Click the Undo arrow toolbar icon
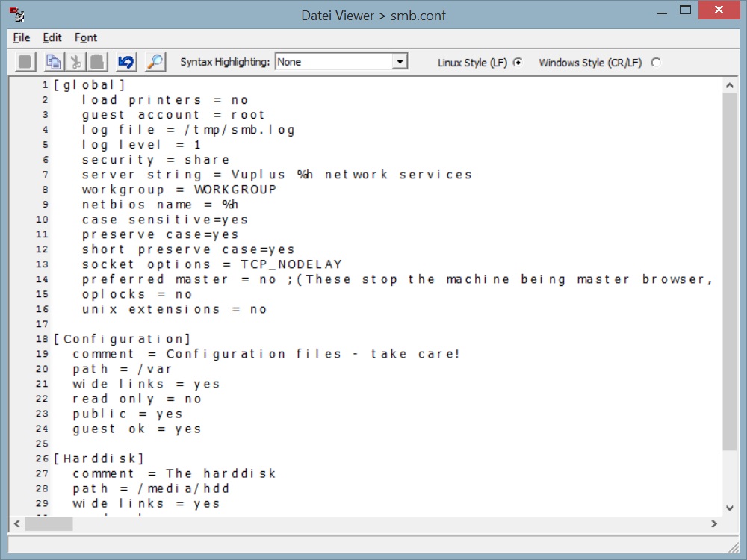747x560 pixels. coord(126,62)
